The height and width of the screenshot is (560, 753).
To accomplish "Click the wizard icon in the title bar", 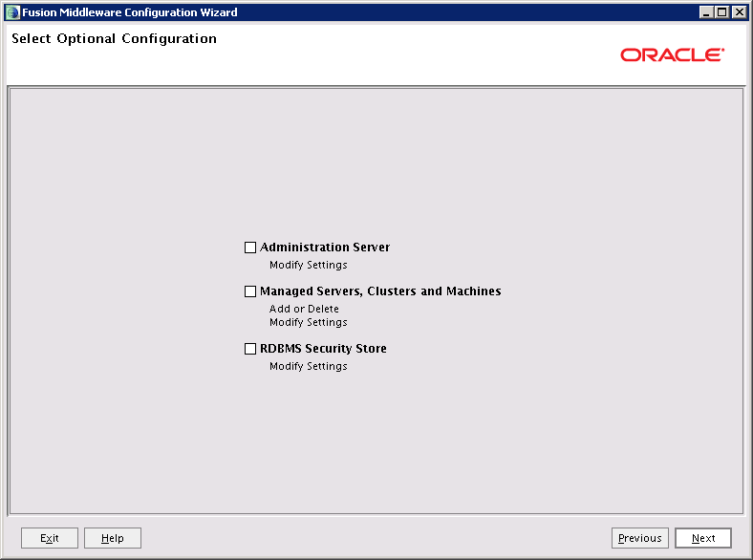I will [x=11, y=12].
